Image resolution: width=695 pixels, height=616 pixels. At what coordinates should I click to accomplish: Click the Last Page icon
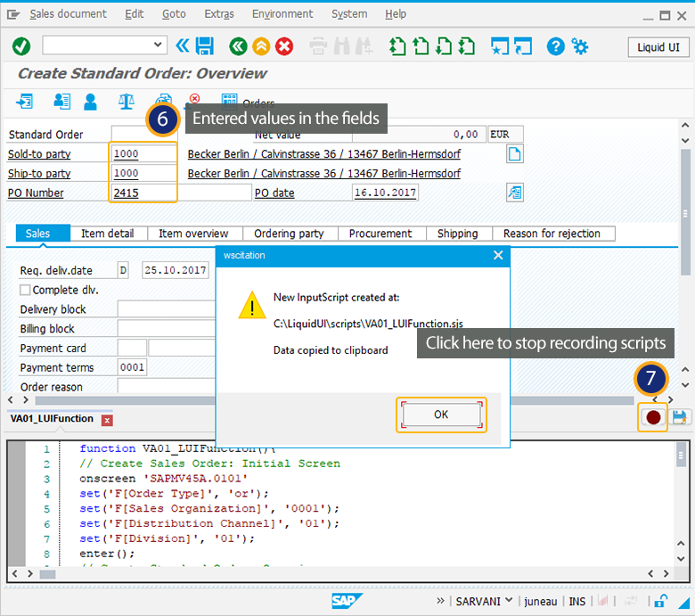point(466,45)
